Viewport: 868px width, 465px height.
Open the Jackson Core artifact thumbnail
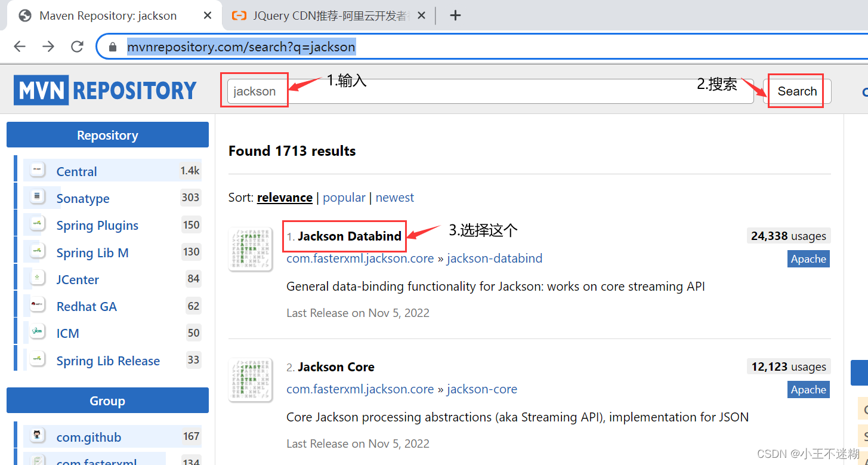tap(251, 380)
